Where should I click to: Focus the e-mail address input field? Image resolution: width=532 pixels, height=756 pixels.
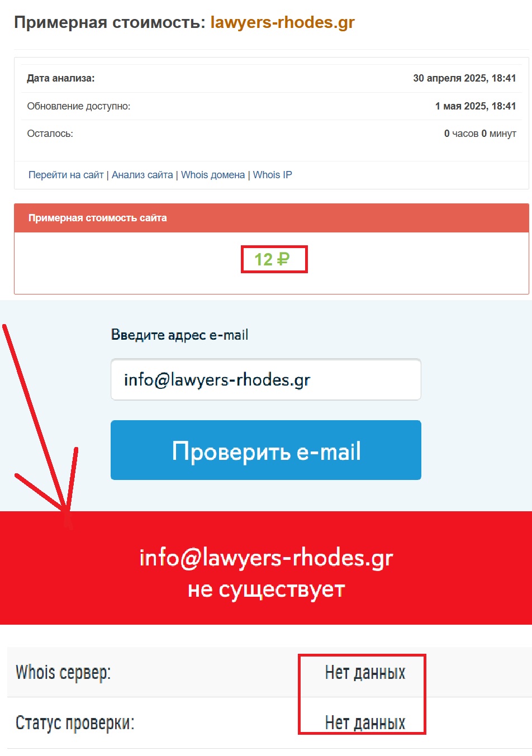point(266,380)
